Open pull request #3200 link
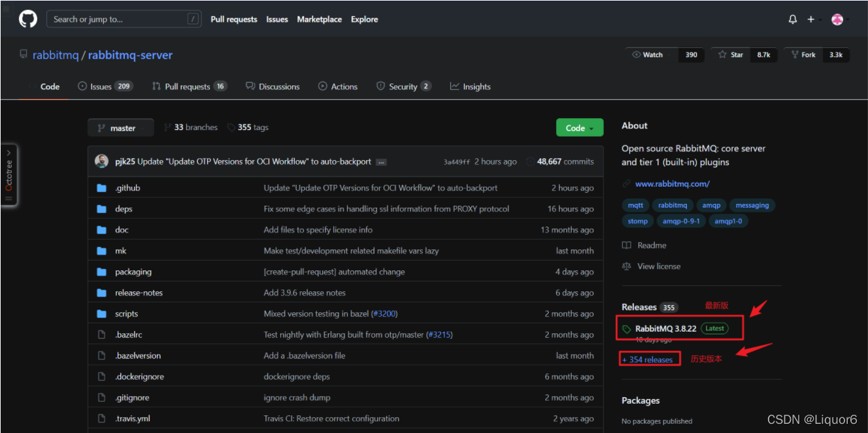The height and width of the screenshot is (433, 868). 384,313
